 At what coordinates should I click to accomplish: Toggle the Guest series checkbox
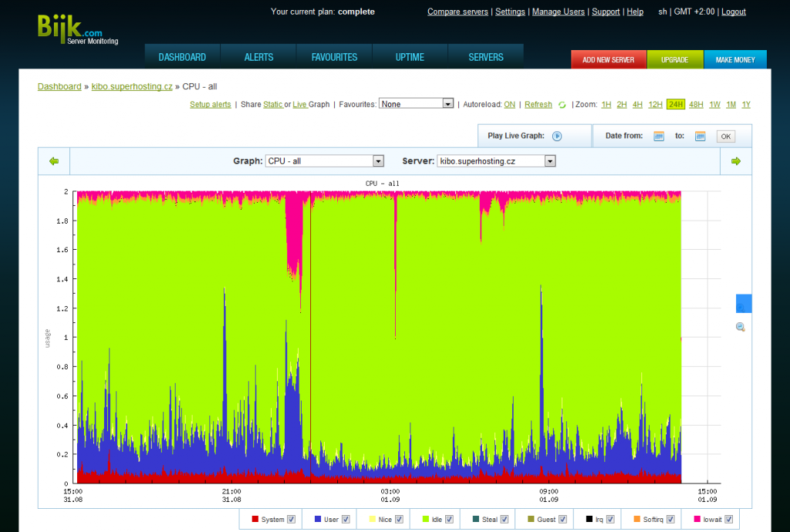[x=562, y=520]
